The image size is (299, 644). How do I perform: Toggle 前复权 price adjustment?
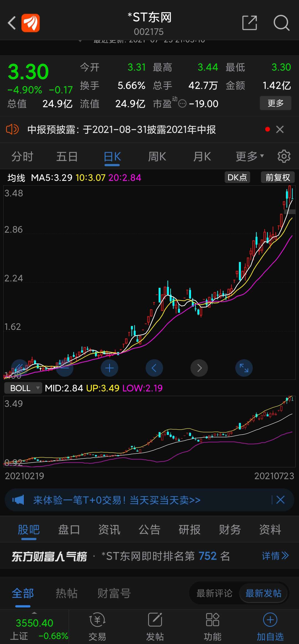[x=278, y=177]
